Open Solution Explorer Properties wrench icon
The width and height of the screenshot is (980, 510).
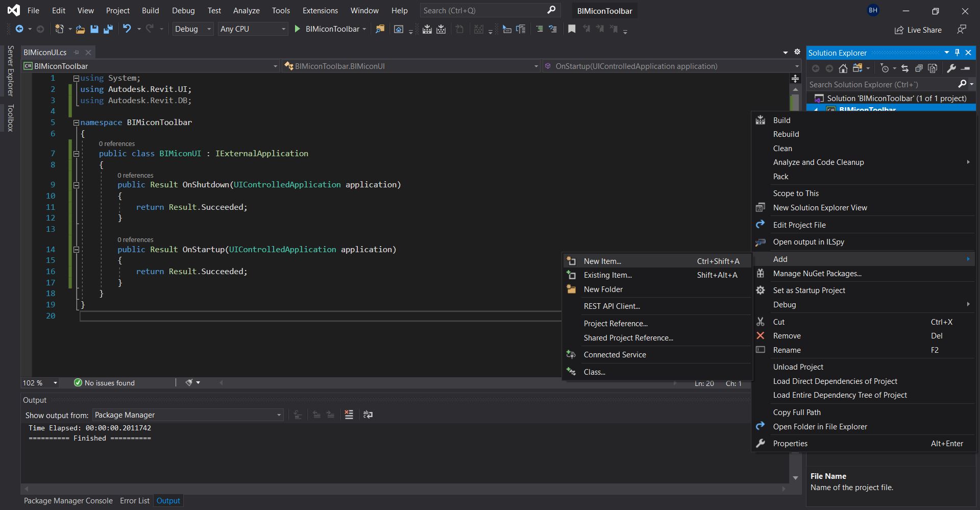[x=951, y=68]
